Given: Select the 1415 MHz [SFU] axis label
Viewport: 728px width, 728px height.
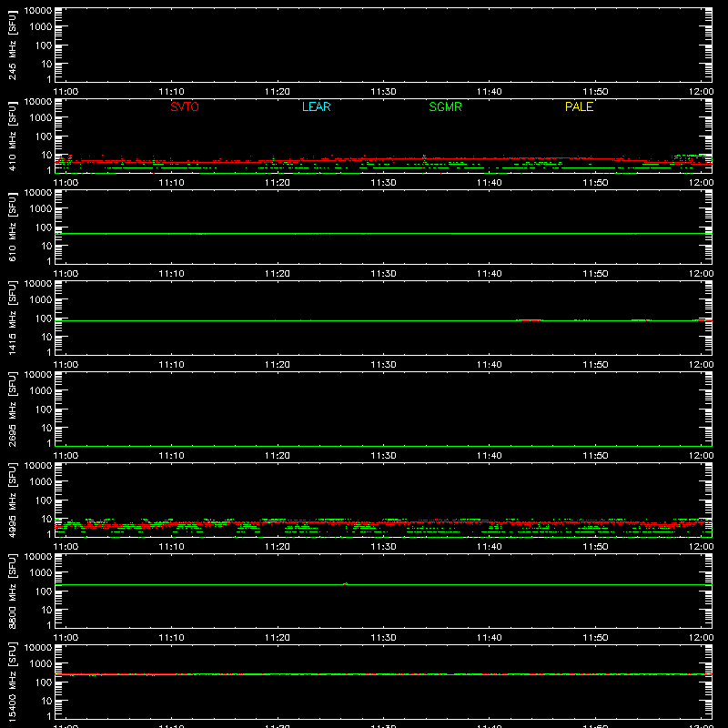Looking at the screenshot, I should [12, 318].
